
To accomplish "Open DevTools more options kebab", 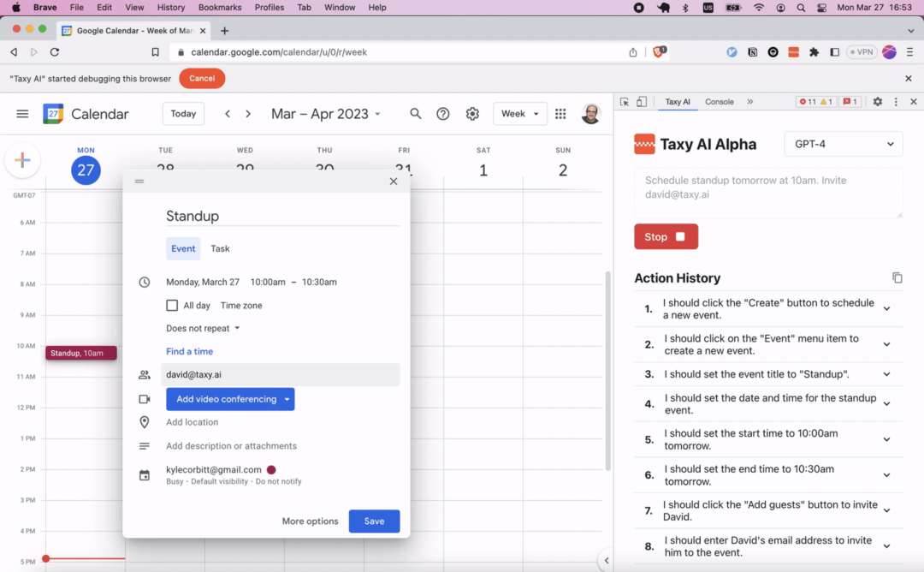I will tap(896, 102).
